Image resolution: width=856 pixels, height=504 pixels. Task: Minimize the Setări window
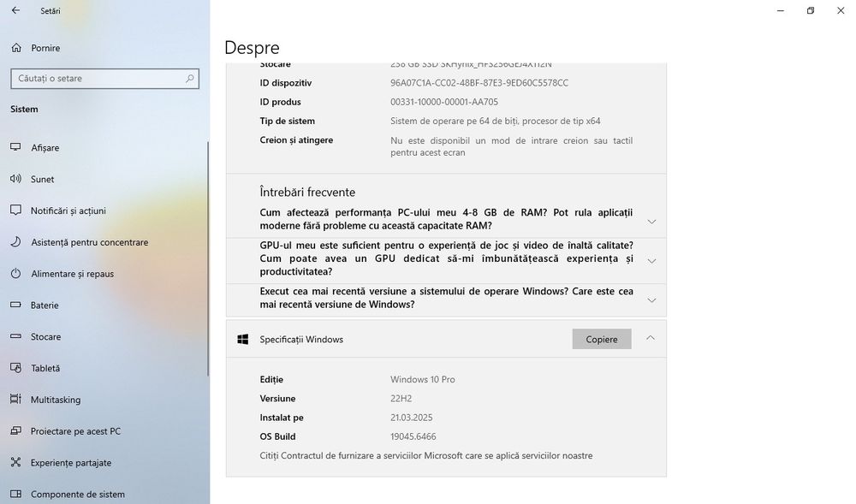tap(781, 10)
